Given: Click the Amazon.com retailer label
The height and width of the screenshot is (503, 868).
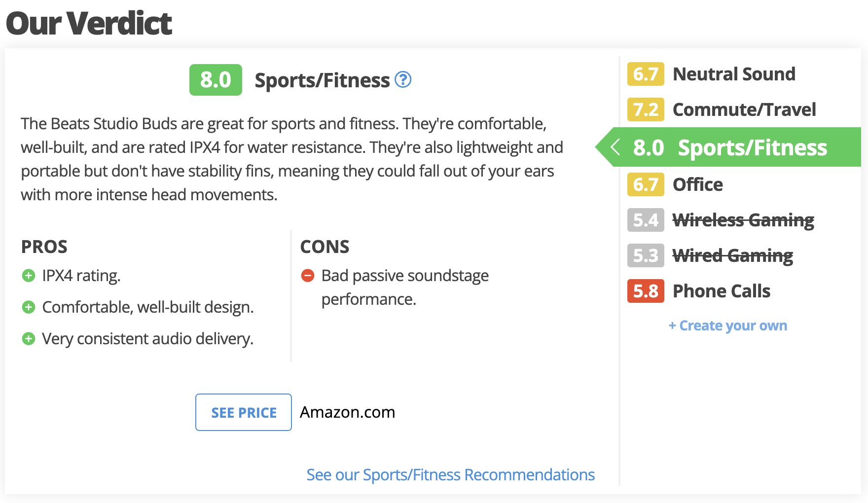Looking at the screenshot, I should click(348, 412).
